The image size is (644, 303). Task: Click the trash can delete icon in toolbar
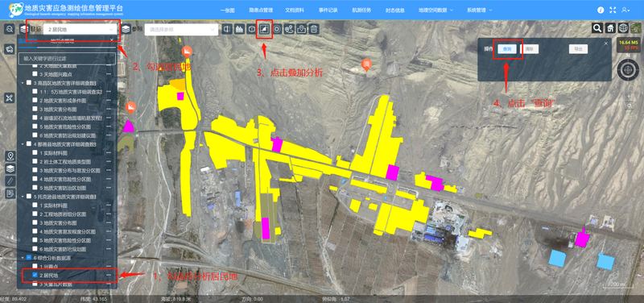pyautogui.click(x=314, y=29)
